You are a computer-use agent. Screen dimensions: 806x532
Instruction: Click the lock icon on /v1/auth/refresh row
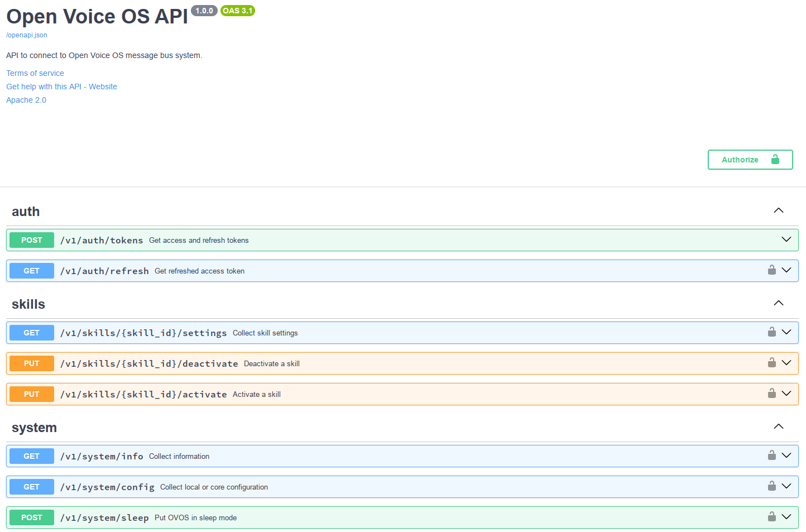(771, 270)
